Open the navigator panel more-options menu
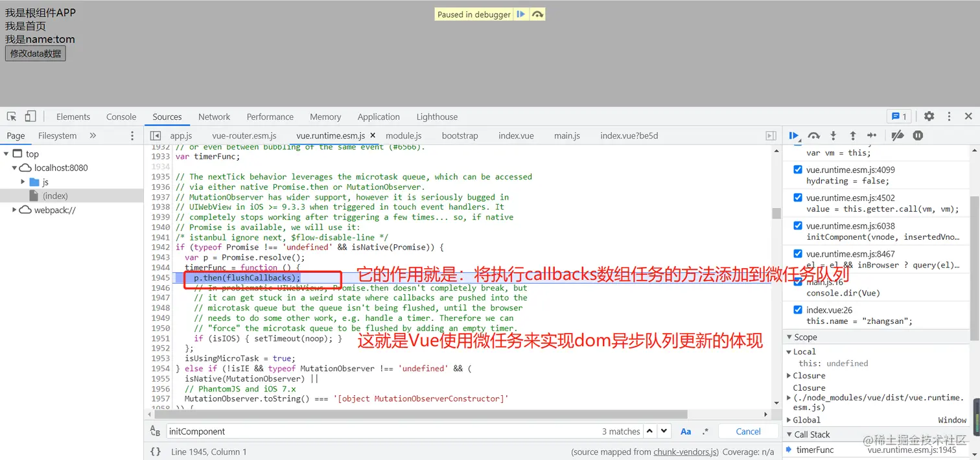The image size is (980, 460). [132, 135]
